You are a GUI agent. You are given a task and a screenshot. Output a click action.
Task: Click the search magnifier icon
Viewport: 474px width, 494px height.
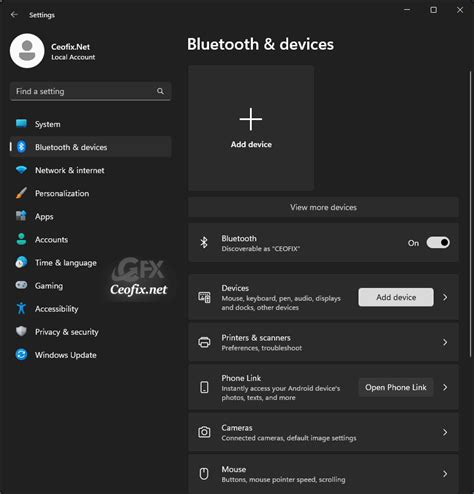tap(160, 91)
